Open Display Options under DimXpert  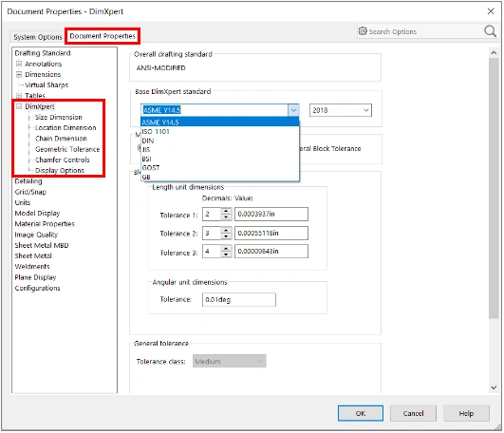tap(60, 170)
